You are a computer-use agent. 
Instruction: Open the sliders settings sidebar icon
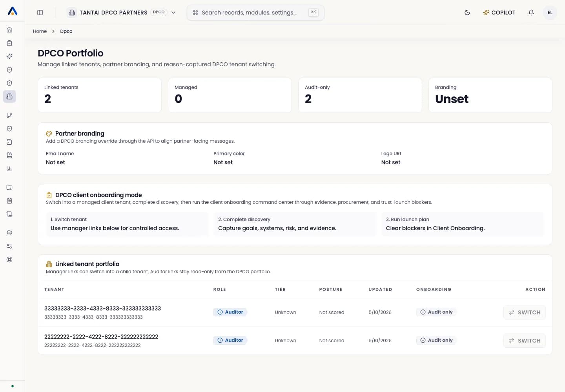point(9,246)
